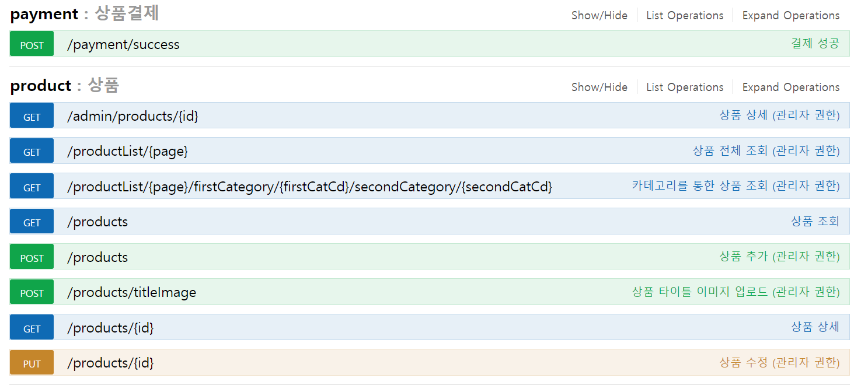
Task: Click the POST badge for /products
Action: coord(32,257)
